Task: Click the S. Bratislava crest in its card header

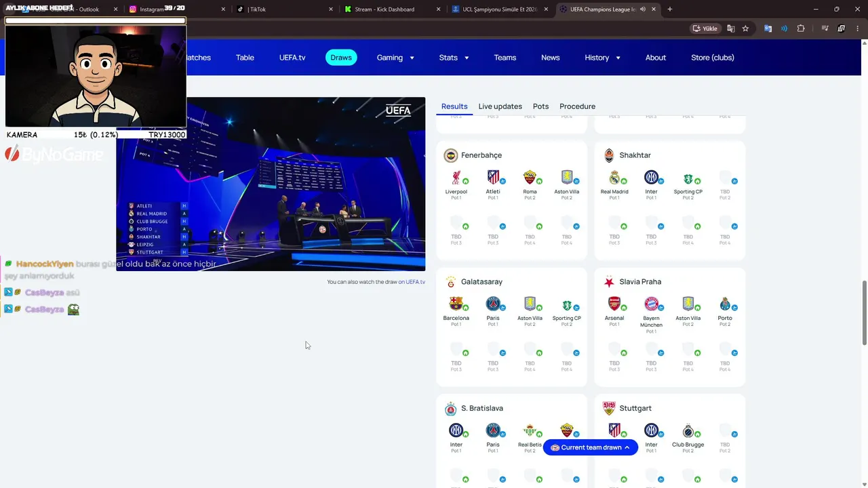Action: click(x=451, y=409)
